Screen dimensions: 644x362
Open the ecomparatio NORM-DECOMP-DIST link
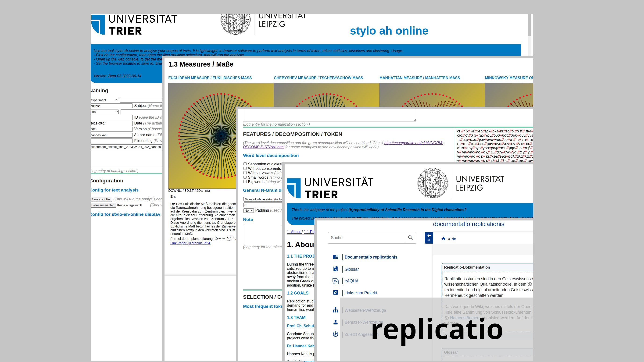coord(343,145)
